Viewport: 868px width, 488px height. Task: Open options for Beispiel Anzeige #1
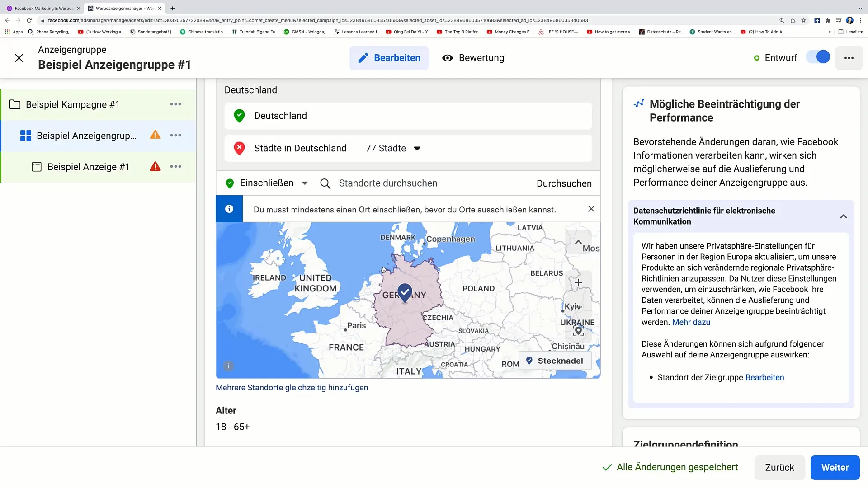[175, 167]
